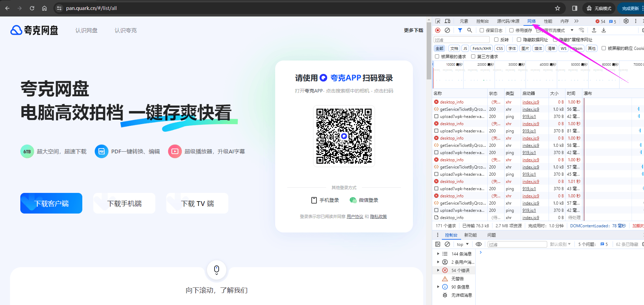Image resolution: width=644 pixels, height=305 pixels.
Task: Click the blue network filter funnel icon
Action: click(x=460, y=30)
